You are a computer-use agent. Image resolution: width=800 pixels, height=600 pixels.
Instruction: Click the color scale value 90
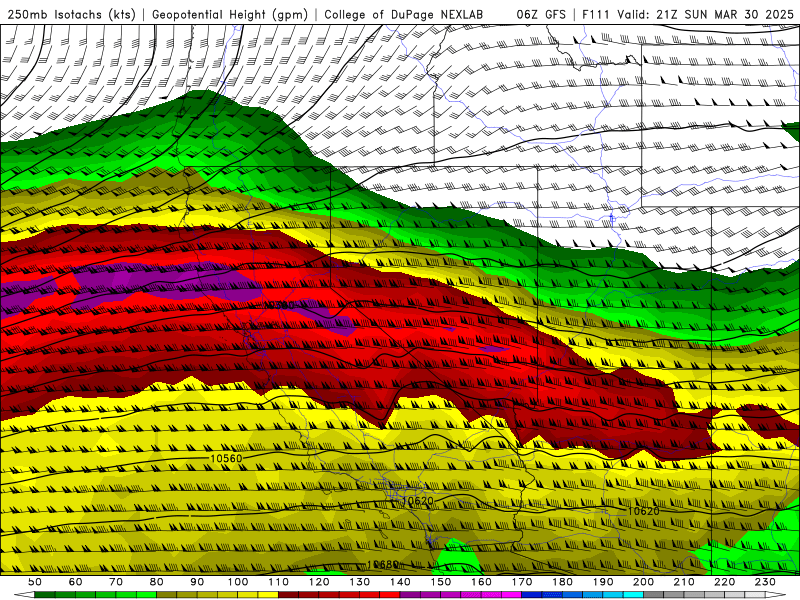(197, 582)
